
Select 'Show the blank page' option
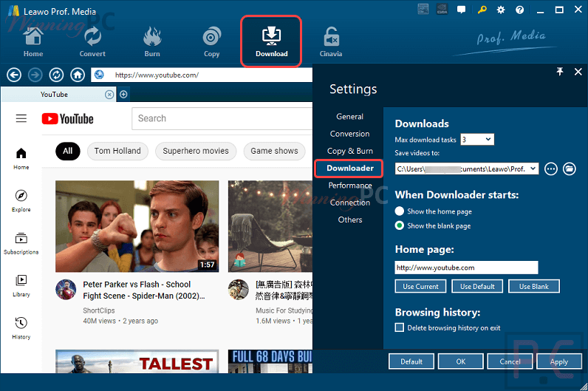tap(433, 225)
